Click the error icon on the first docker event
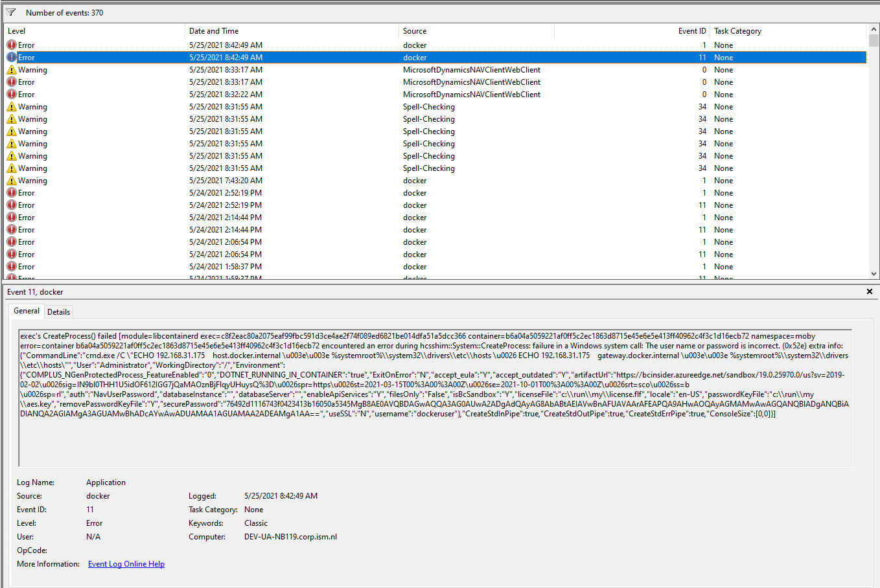This screenshot has height=588, width=880. 10,45
